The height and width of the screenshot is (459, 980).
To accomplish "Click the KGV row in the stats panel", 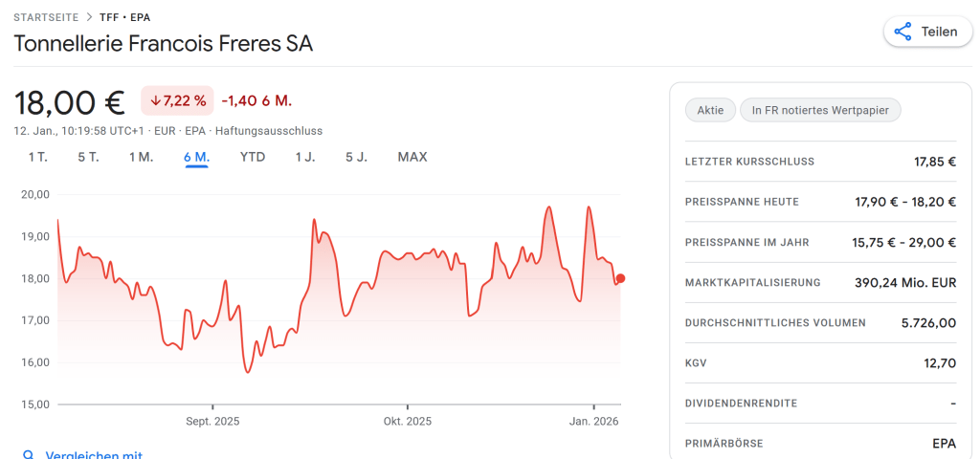I will point(820,363).
